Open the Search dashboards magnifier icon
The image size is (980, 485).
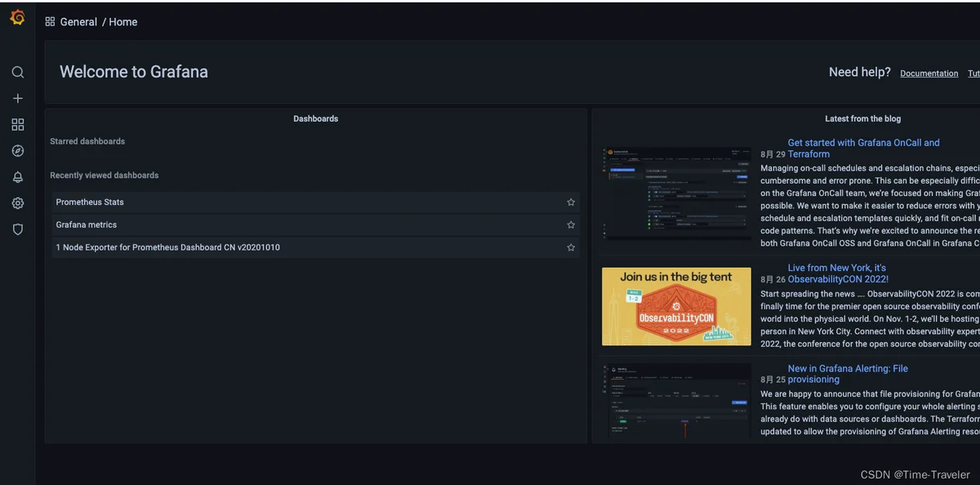coord(18,73)
